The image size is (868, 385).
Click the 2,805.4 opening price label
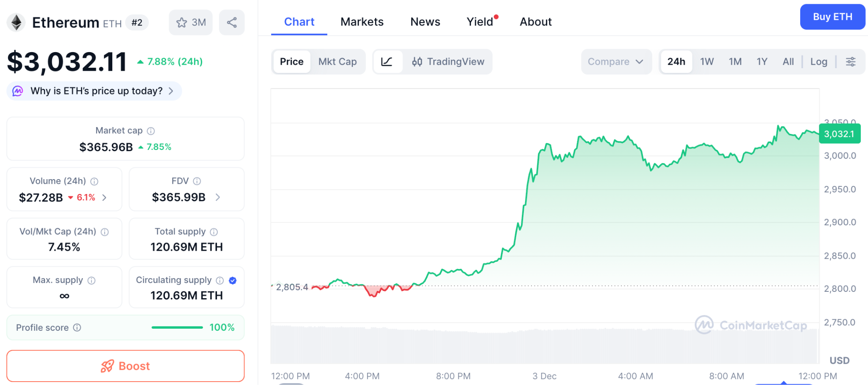(292, 287)
